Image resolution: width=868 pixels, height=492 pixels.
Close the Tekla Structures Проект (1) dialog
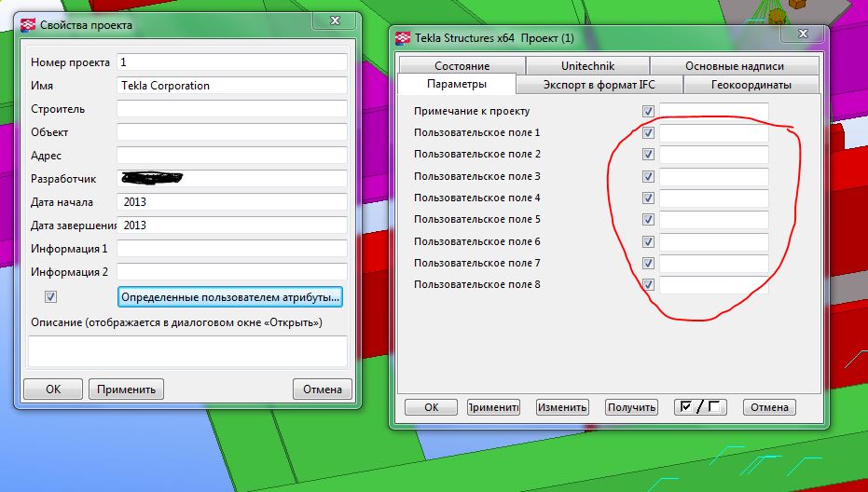tap(803, 34)
